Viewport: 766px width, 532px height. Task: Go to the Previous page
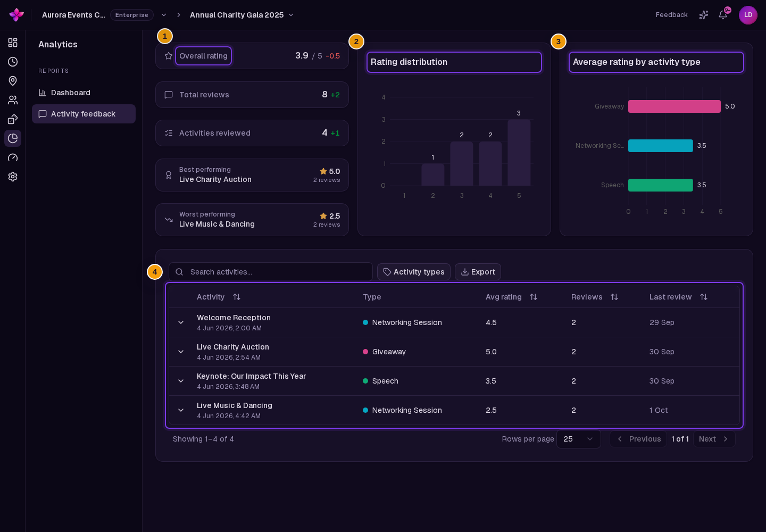pos(638,439)
